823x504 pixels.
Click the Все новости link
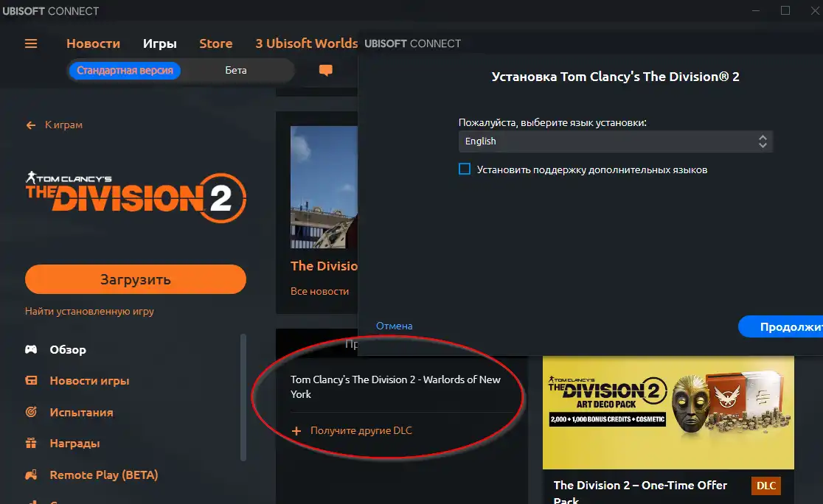coord(319,291)
